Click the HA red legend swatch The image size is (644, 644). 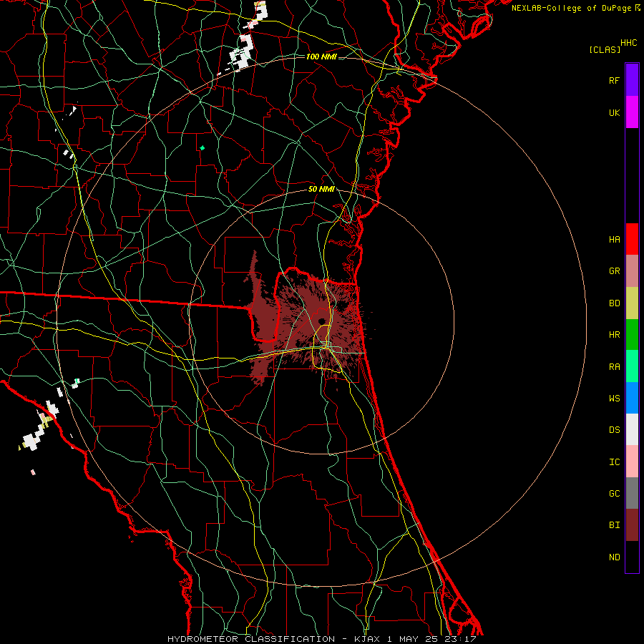tap(632, 239)
